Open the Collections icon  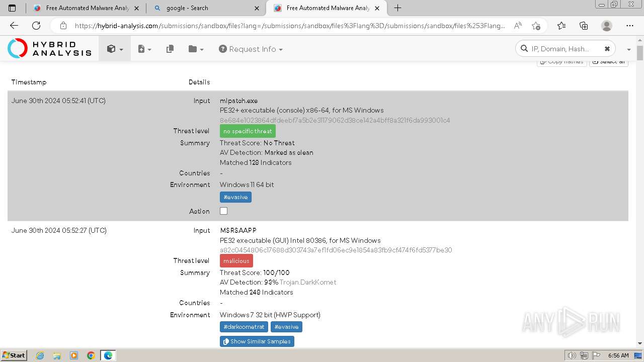coord(584,26)
